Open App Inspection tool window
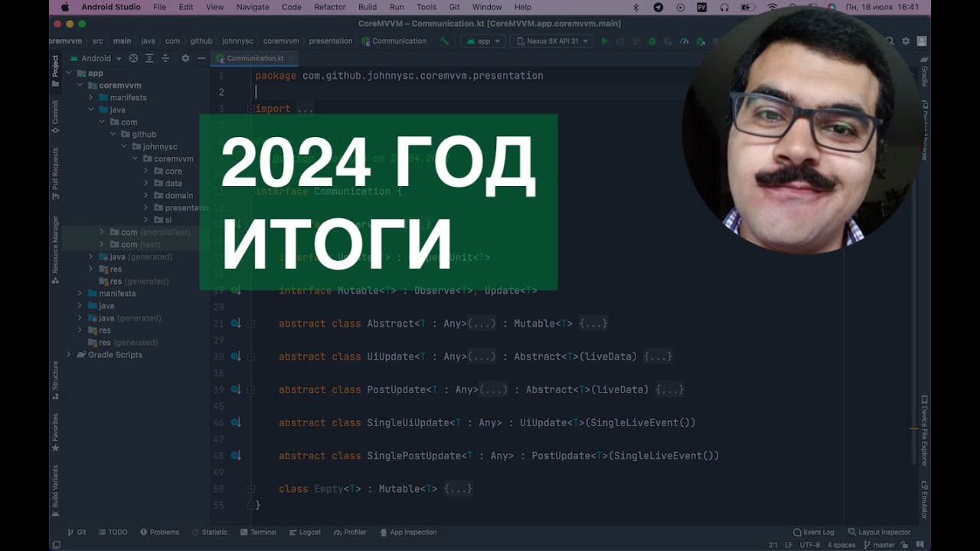This screenshot has width=980, height=551. click(x=407, y=533)
